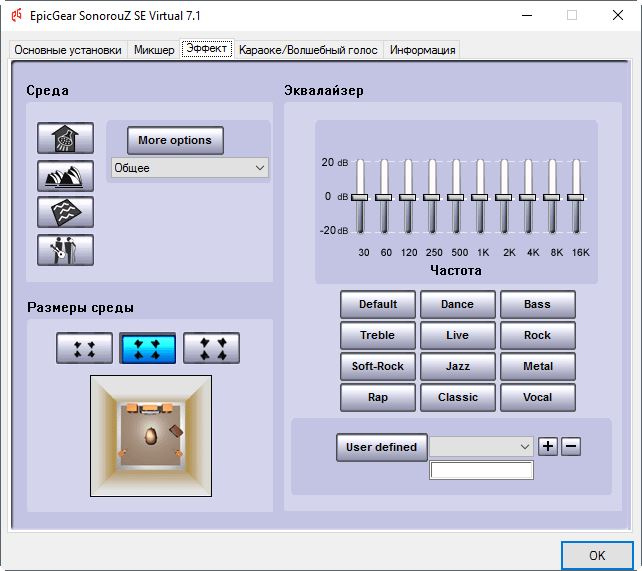Focus the preset name text field
642x571 pixels.
[482, 470]
